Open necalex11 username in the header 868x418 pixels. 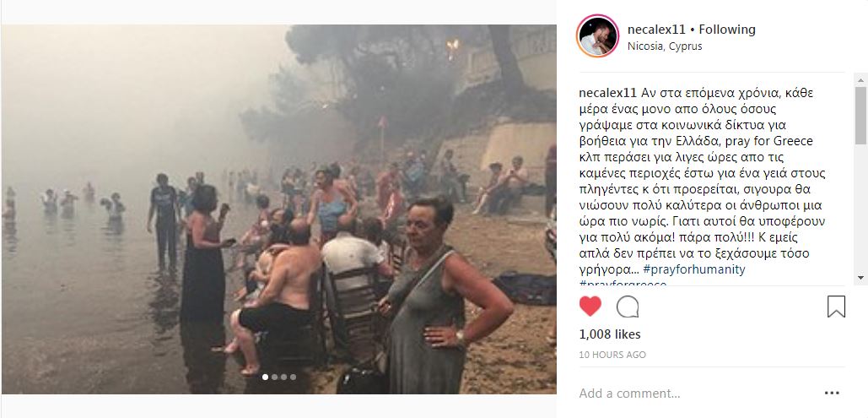[656, 30]
